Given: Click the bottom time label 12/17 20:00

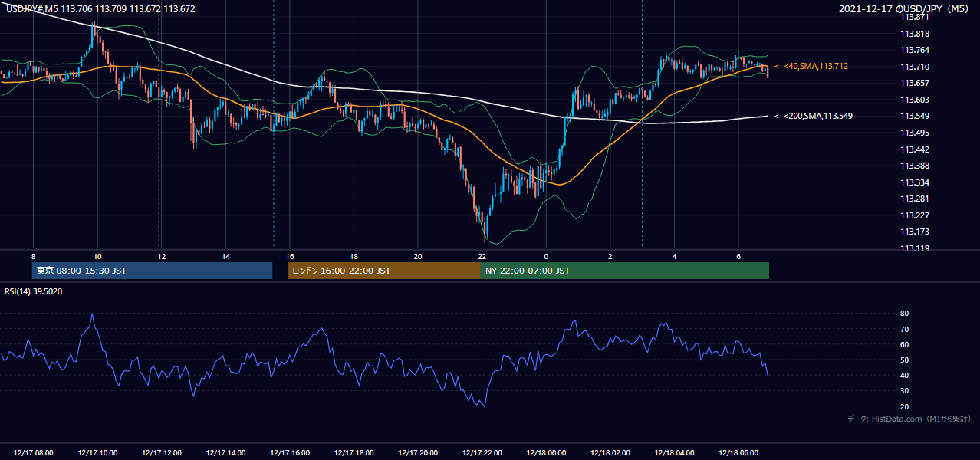Looking at the screenshot, I should 417,453.
